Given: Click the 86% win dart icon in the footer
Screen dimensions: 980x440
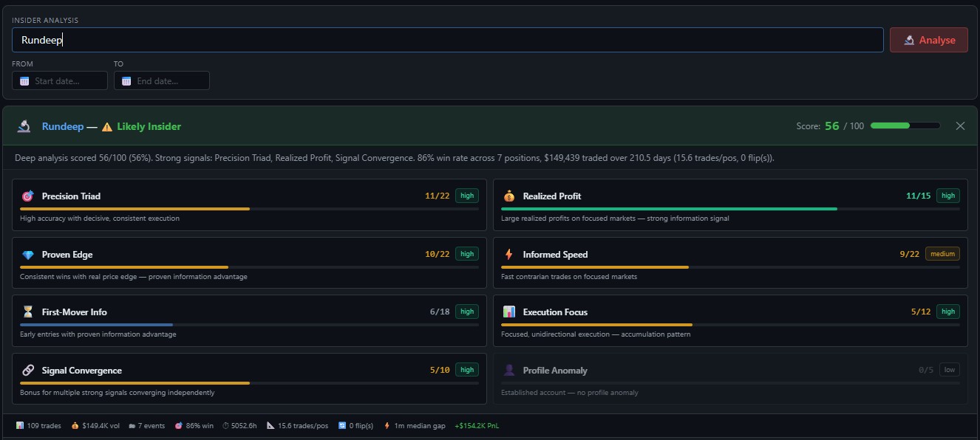Looking at the screenshot, I should coord(178,425).
